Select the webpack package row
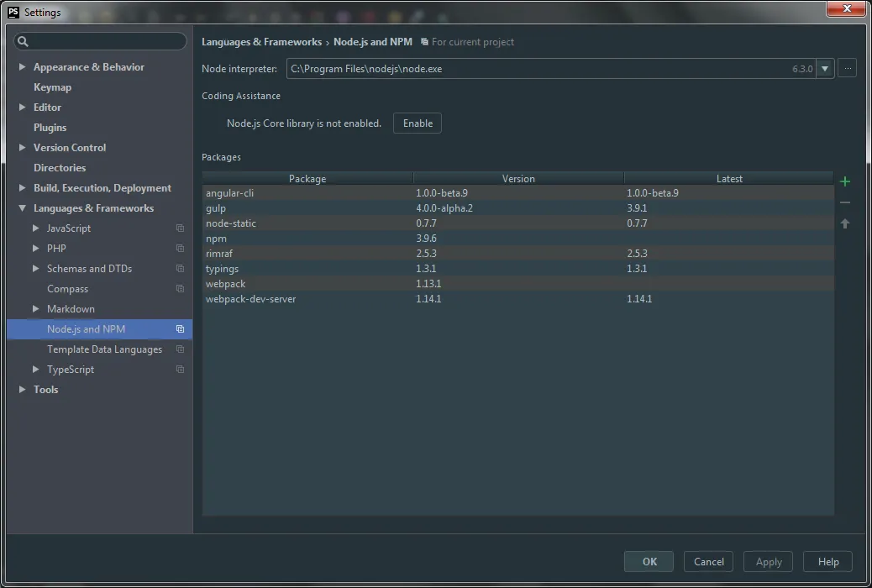Viewport: 872px width, 588px height. [x=517, y=284]
